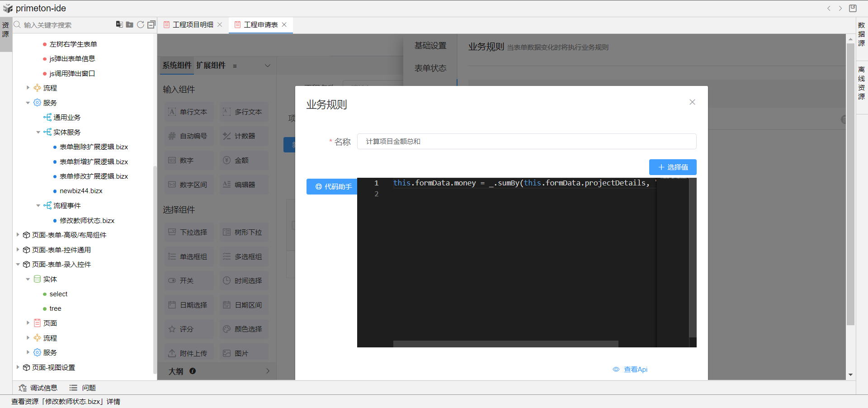Close the 工程项目明细 tab
This screenshot has width=868, height=408.
point(220,24)
